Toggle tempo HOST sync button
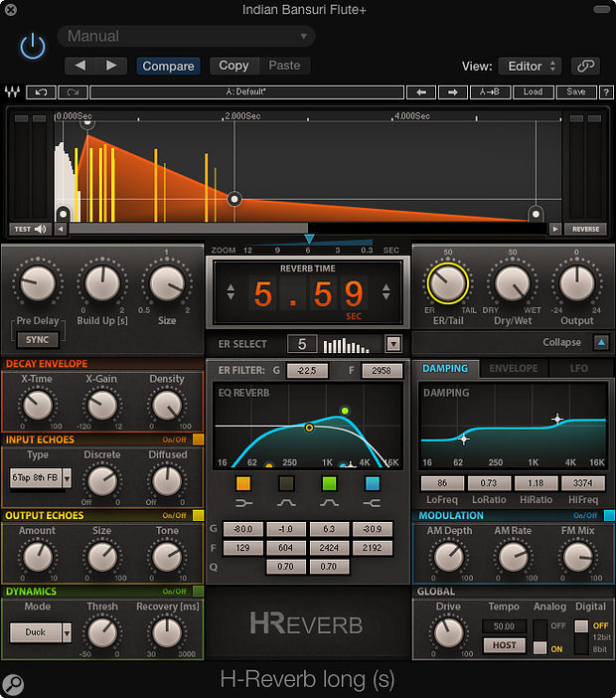This screenshot has height=698, width=616. 504,645
